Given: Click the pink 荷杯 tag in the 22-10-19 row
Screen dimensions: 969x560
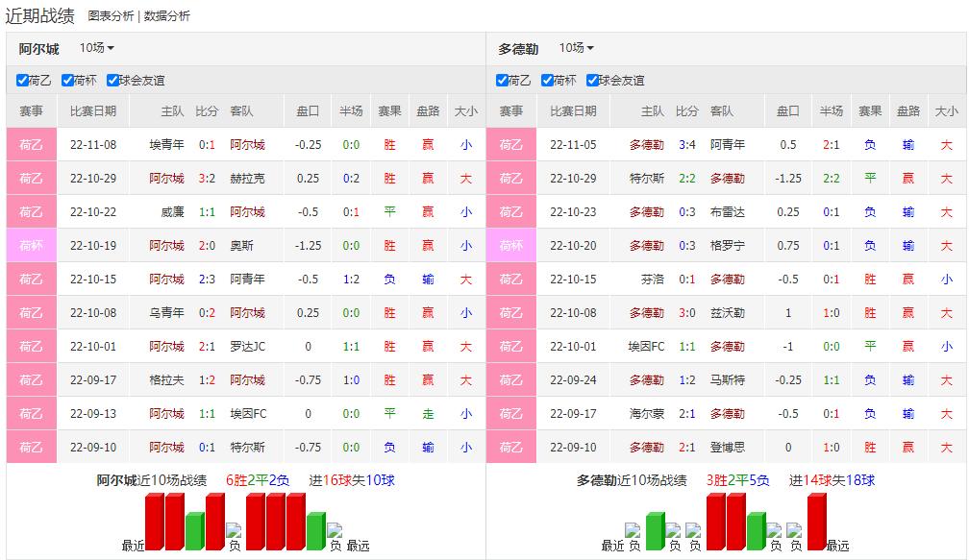Looking at the screenshot, I should pyautogui.click(x=30, y=245).
